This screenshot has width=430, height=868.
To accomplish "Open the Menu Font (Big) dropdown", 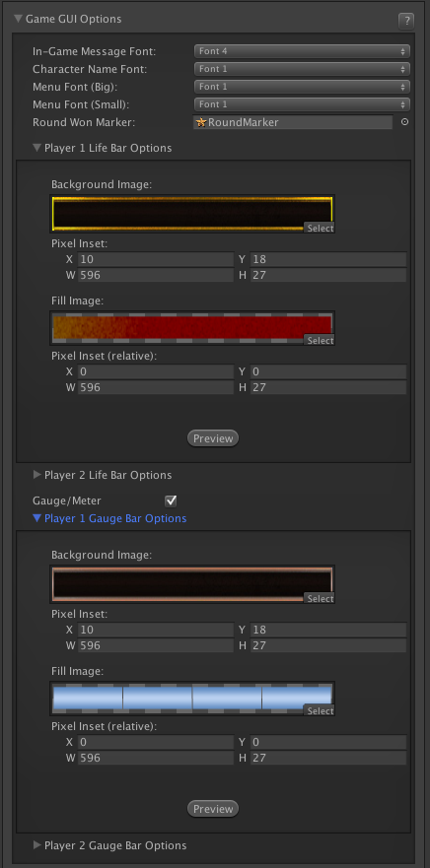I will pos(302,87).
